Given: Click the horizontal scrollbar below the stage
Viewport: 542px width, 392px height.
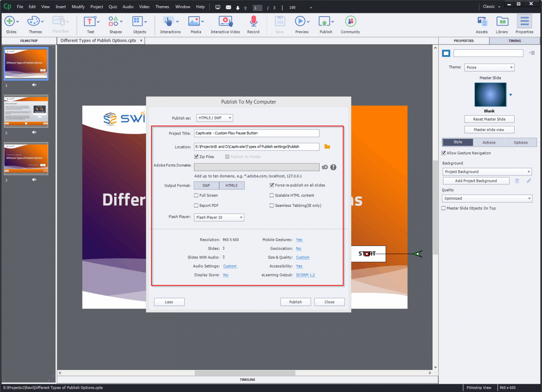Looking at the screenshot, I should point(245,373).
